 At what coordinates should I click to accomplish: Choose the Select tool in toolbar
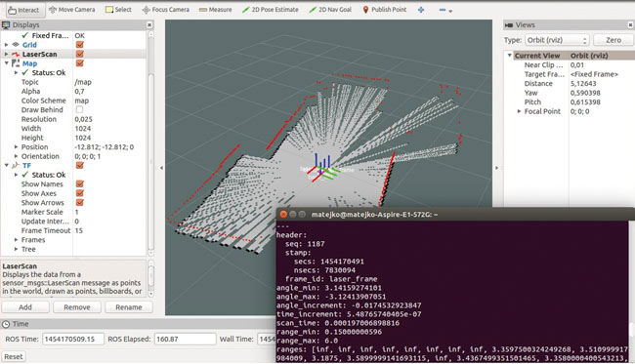coord(118,10)
